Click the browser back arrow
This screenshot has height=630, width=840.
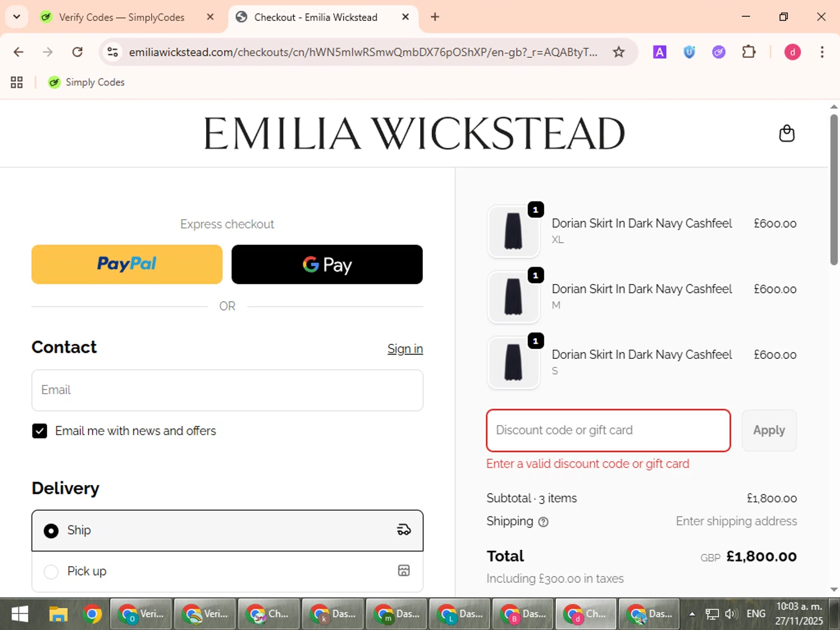18,52
